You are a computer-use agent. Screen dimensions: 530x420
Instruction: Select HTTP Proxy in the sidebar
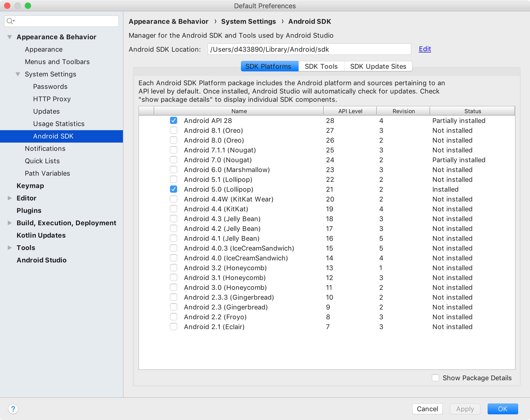(x=52, y=99)
